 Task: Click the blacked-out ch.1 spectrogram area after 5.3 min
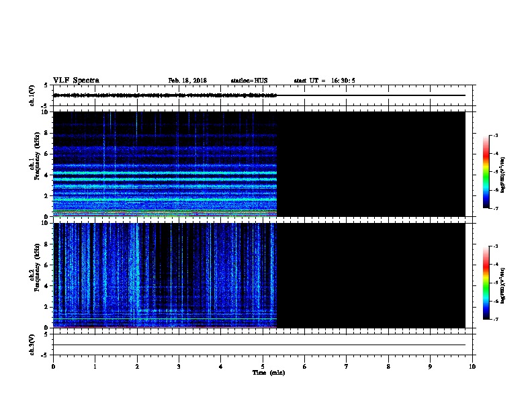[371, 164]
